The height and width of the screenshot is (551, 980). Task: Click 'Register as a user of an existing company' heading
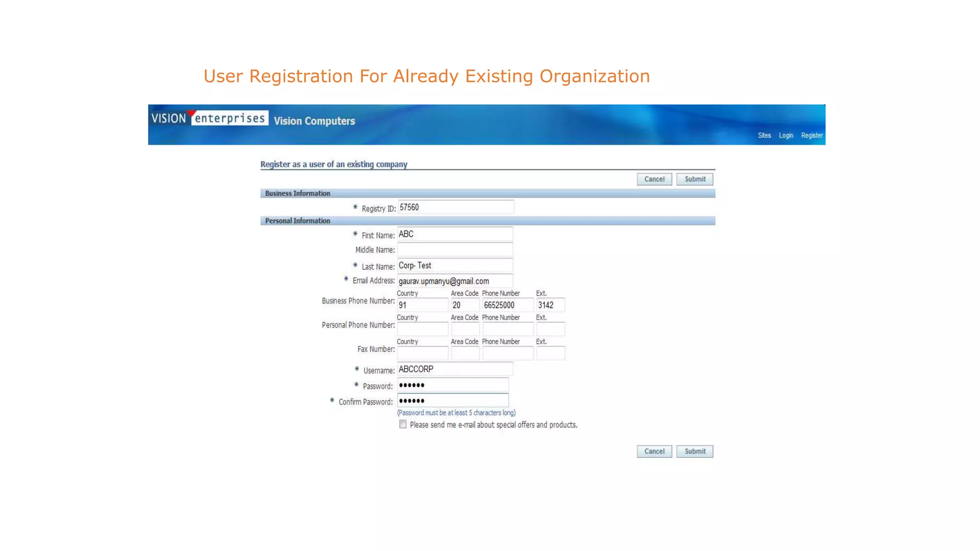coord(334,164)
